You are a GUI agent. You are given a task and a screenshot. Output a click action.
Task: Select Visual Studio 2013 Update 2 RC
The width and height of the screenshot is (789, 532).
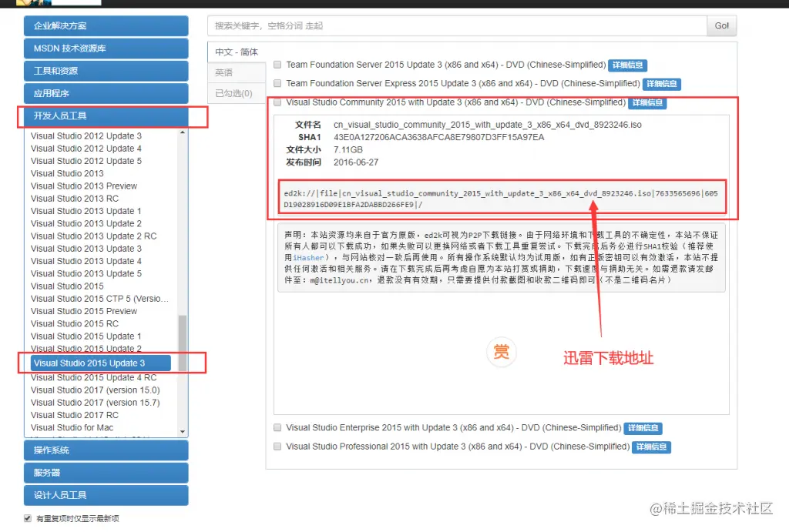tap(93, 236)
